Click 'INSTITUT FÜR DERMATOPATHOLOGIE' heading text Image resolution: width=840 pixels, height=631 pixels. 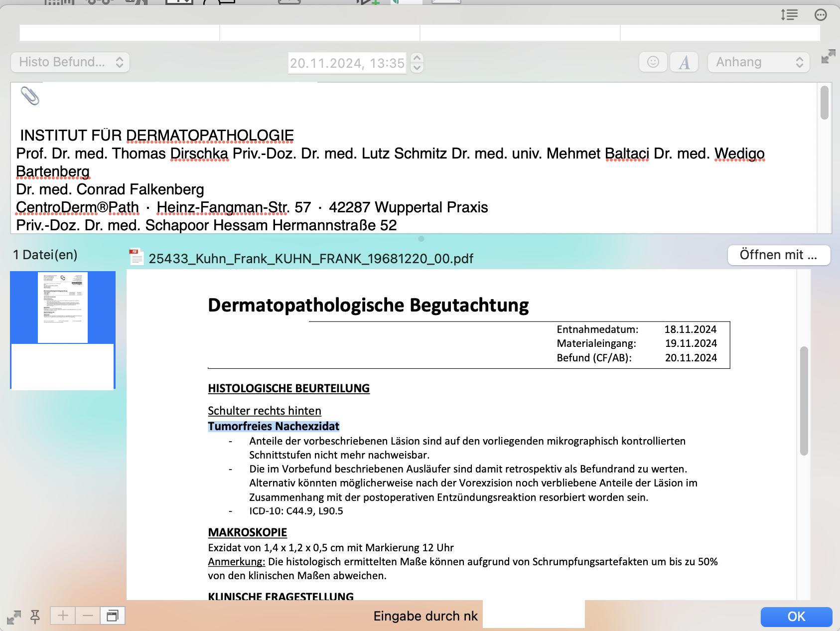157,135
